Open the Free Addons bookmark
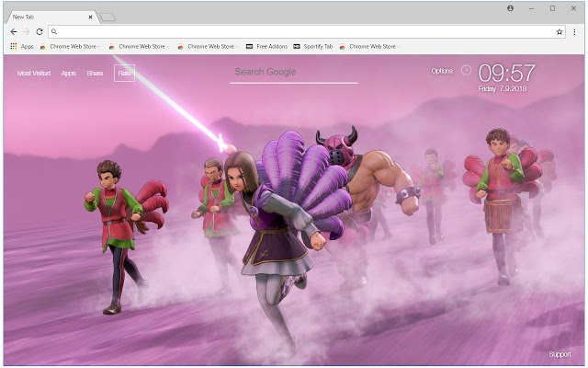The width and height of the screenshot is (588, 368). [x=266, y=46]
